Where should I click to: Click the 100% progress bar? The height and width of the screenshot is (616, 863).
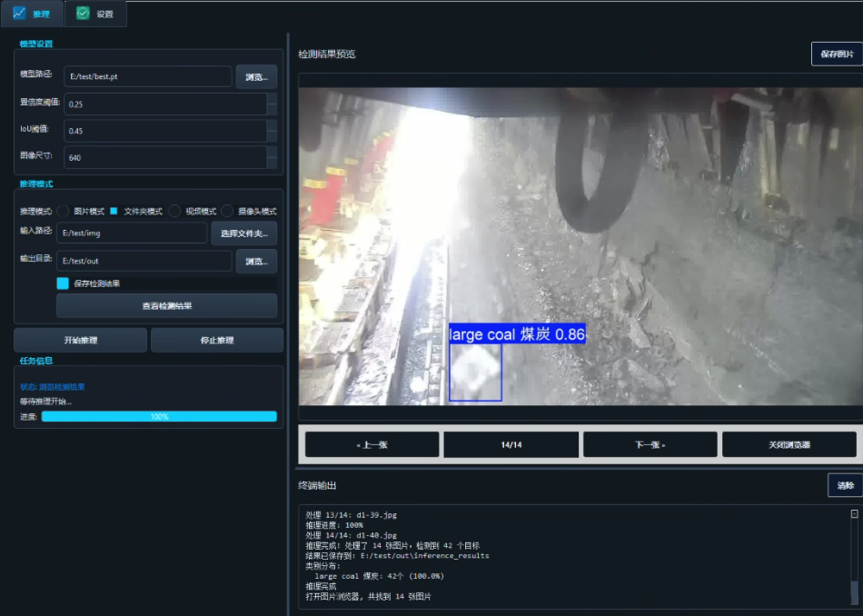pyautogui.click(x=159, y=417)
